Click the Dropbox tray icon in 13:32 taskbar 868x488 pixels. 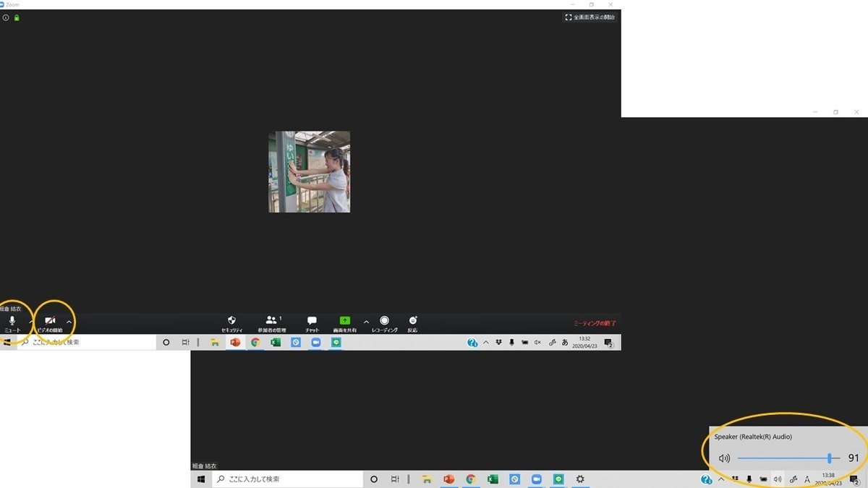pos(499,342)
